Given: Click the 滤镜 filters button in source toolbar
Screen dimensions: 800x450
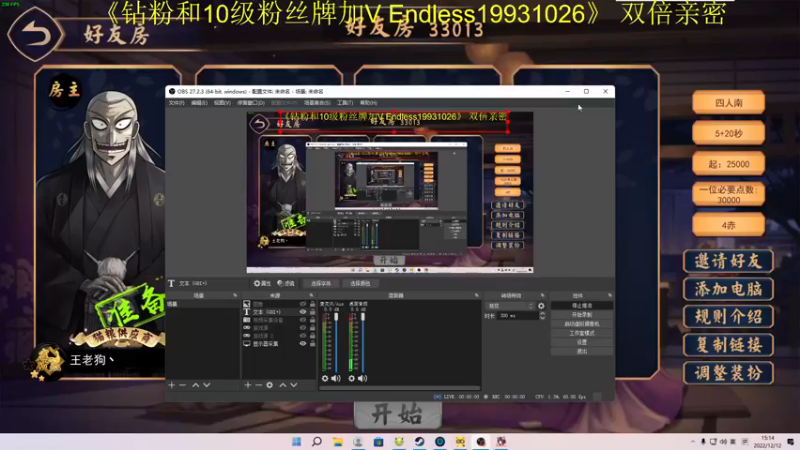Looking at the screenshot, I should (286, 284).
